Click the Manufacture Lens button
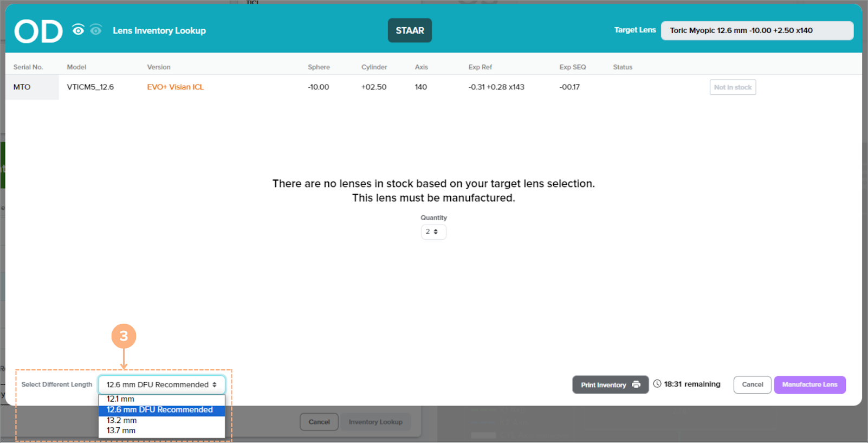Screen dimensions: 868x443 pos(809,384)
